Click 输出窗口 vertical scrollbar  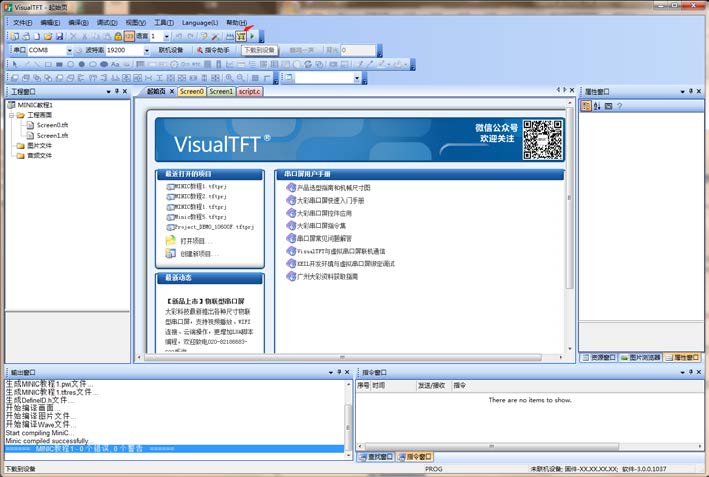point(348,427)
